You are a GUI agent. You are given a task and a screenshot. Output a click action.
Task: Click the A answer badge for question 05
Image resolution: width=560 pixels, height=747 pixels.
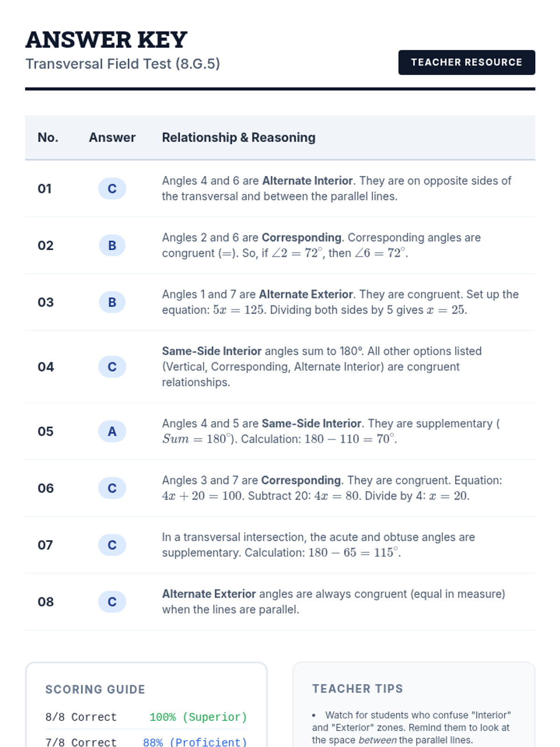(112, 431)
